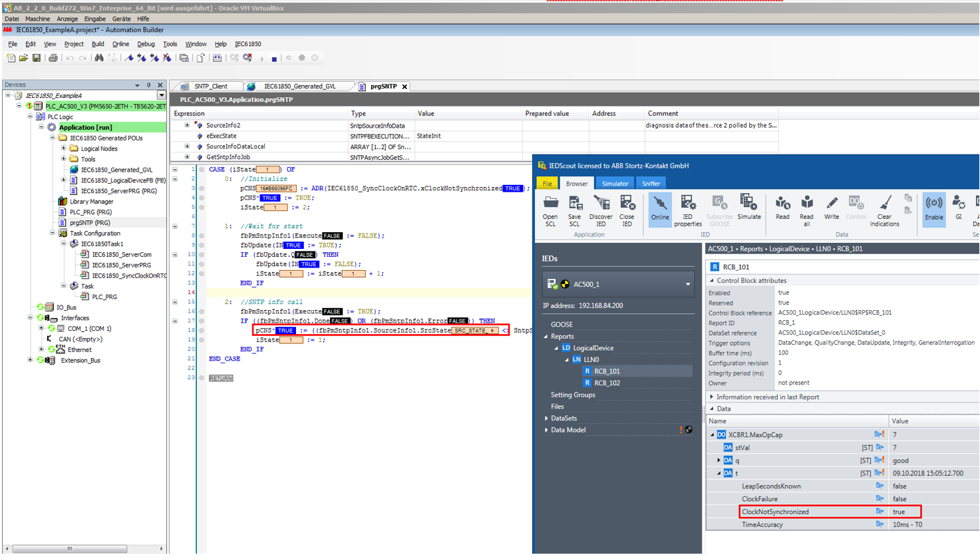Expand Information received in last Report
This screenshot has width=980, height=557.
[712, 397]
